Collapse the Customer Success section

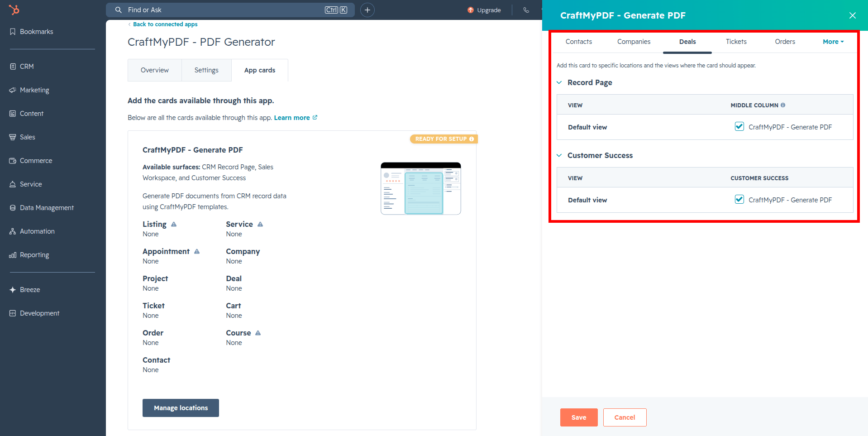tap(559, 155)
